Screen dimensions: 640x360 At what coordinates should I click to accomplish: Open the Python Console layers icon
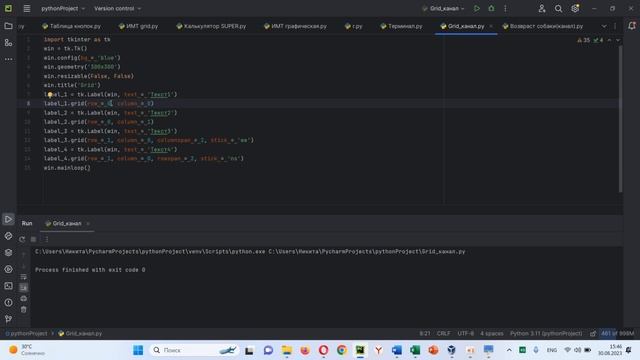(x=8, y=253)
